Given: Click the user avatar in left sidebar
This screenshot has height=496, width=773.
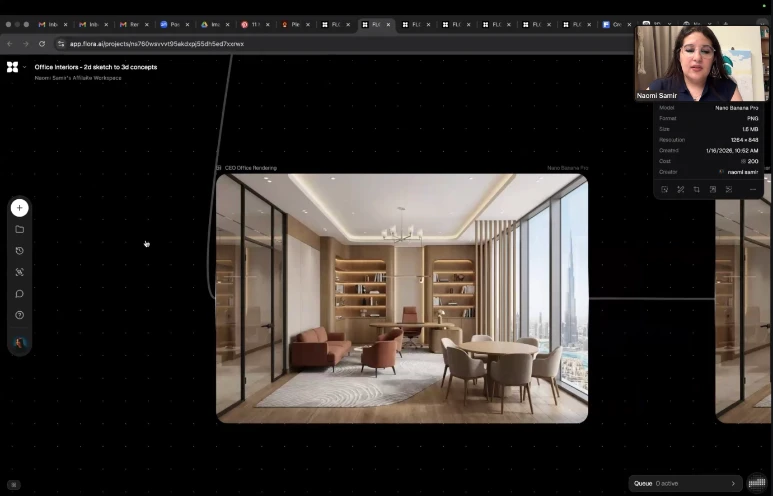Looking at the screenshot, I should (19, 343).
